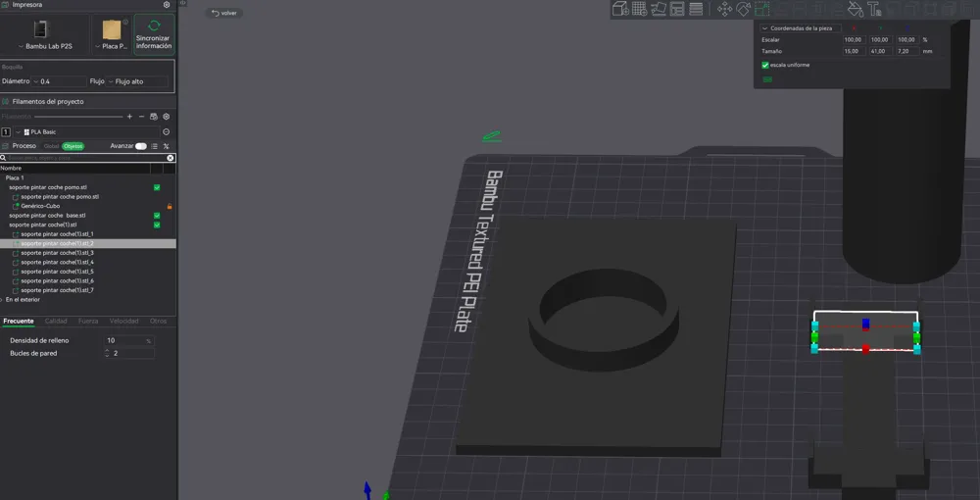Remove a filament with minus icon
980x500 pixels.
point(141,117)
